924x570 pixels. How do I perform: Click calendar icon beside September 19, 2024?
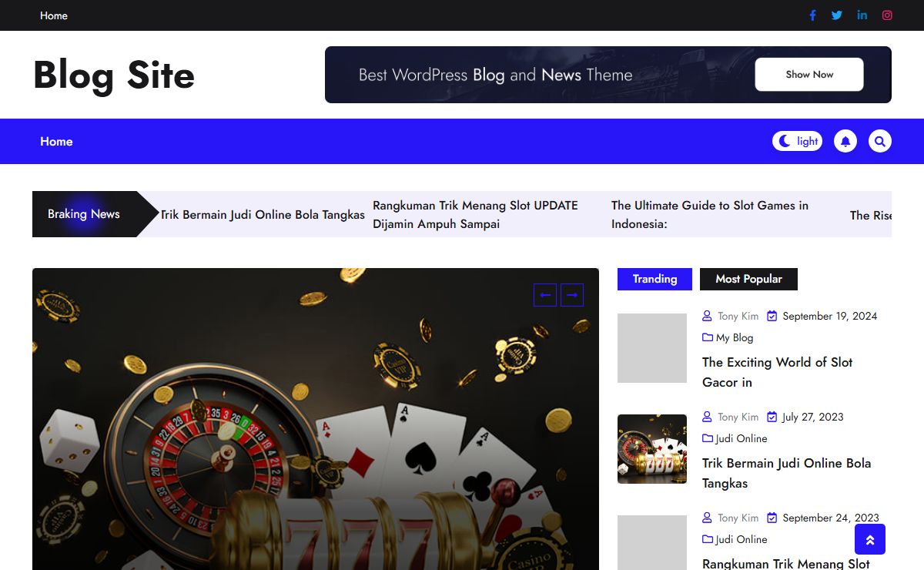pyautogui.click(x=772, y=316)
